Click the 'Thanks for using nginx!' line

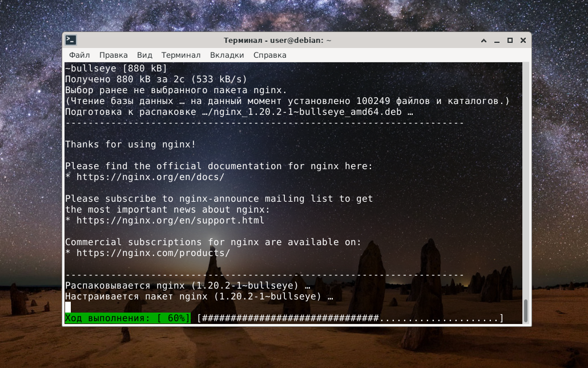pos(131,145)
